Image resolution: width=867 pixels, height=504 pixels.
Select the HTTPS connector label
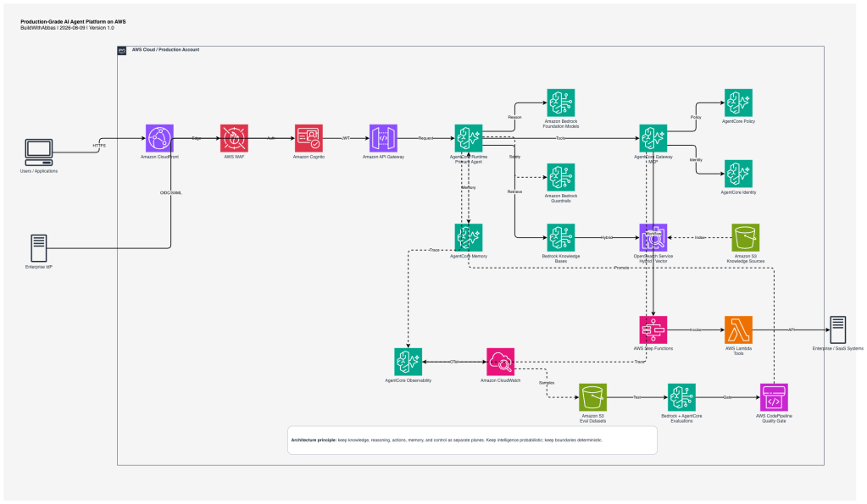[x=99, y=146]
